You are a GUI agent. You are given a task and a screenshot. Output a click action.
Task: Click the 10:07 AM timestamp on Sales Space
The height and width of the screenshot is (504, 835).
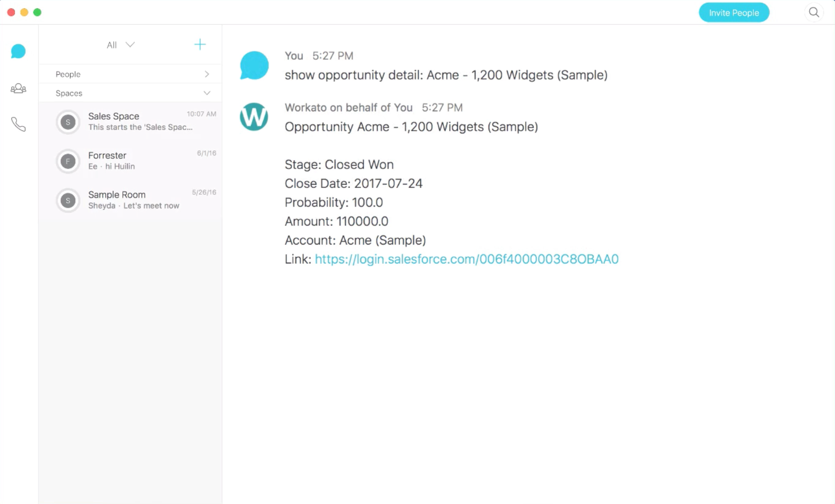(x=201, y=114)
